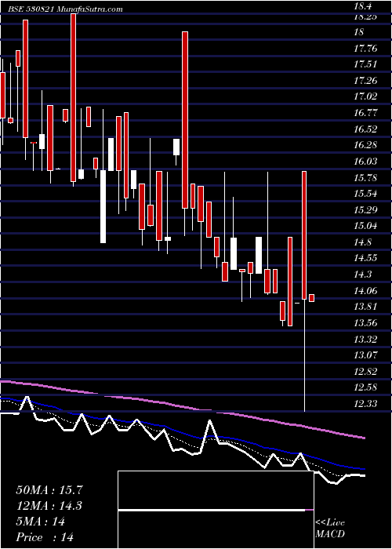Select the 16.03 axis label
The image size is (392, 549).
[x=365, y=161]
